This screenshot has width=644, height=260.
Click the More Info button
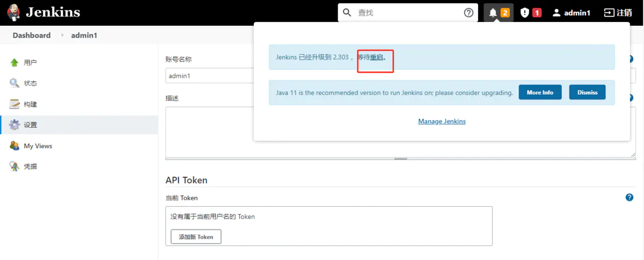540,92
